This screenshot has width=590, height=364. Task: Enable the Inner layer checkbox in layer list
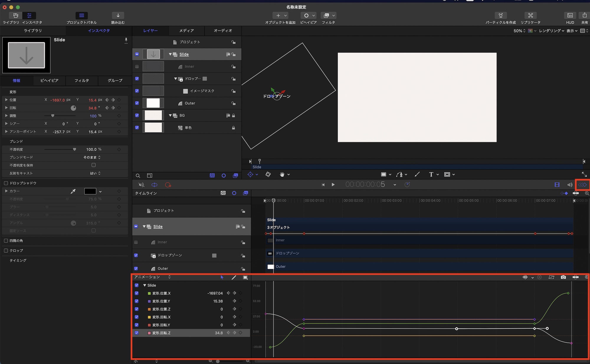pyautogui.click(x=137, y=67)
